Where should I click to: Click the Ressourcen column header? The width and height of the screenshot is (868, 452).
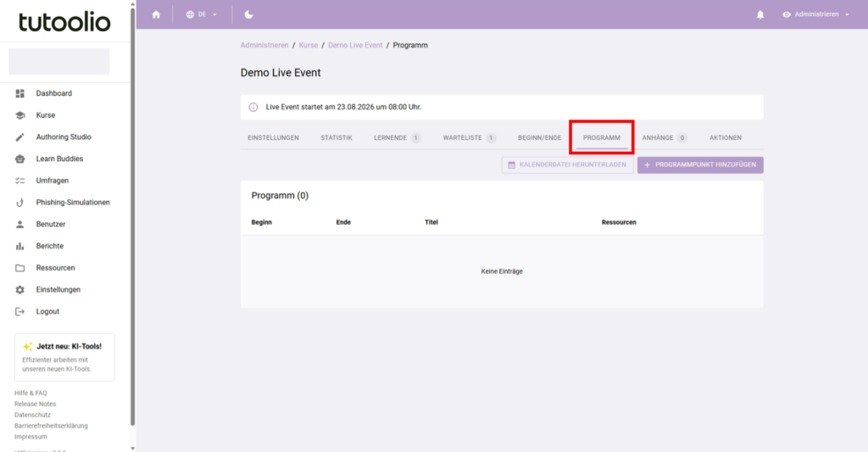pyautogui.click(x=619, y=223)
